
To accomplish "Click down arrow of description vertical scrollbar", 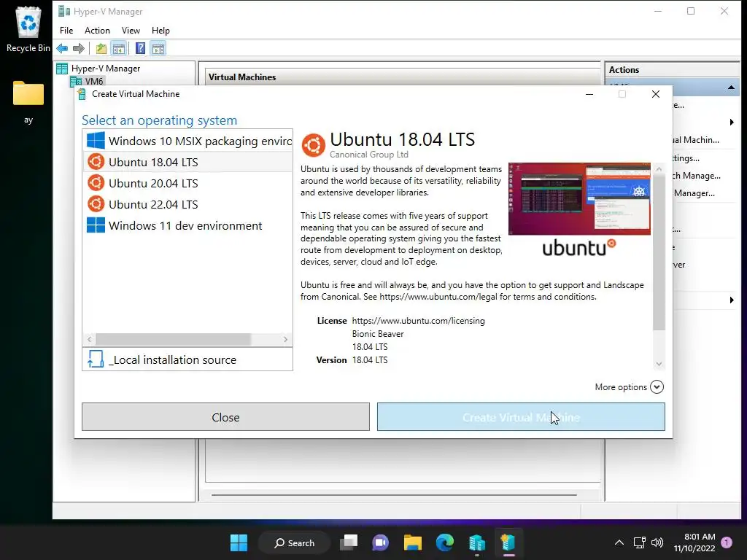I will 659,364.
